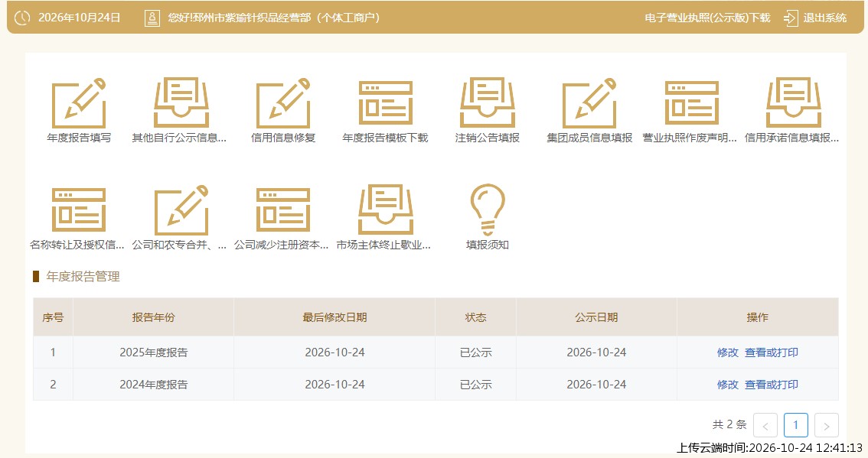Open 其他自行公示信息 icon
Screen dimensions: 868x458
(181, 103)
